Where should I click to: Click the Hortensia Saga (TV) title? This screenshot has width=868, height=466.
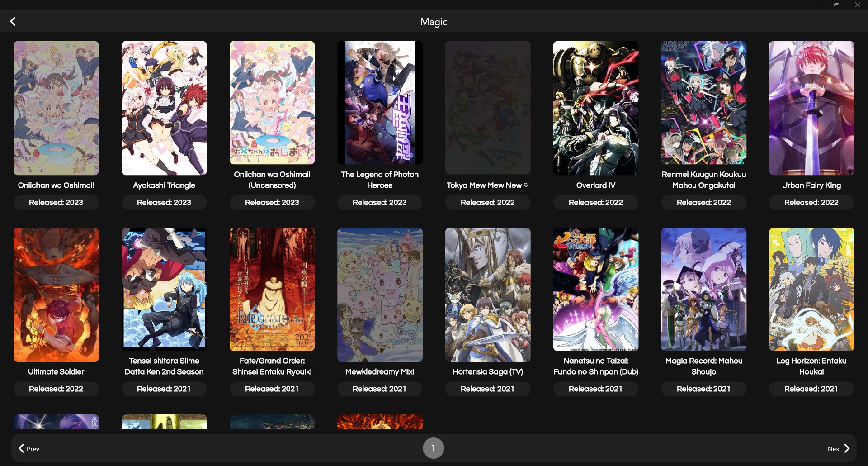click(488, 372)
